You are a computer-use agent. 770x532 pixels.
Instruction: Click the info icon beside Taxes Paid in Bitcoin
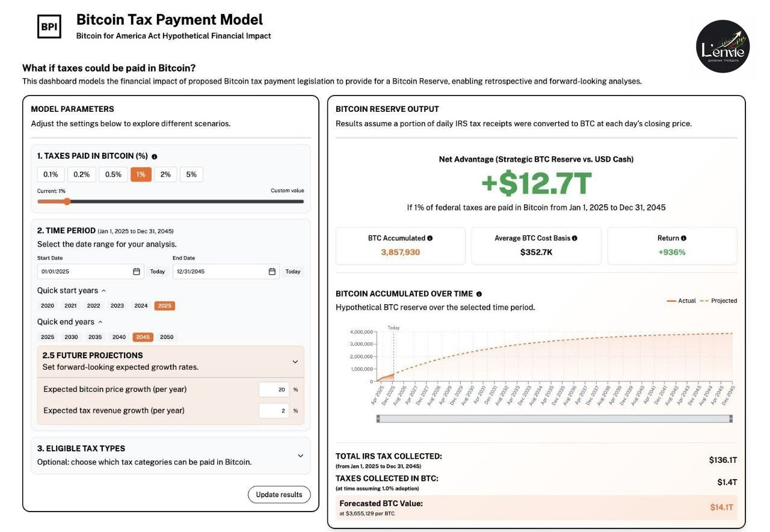(x=155, y=156)
